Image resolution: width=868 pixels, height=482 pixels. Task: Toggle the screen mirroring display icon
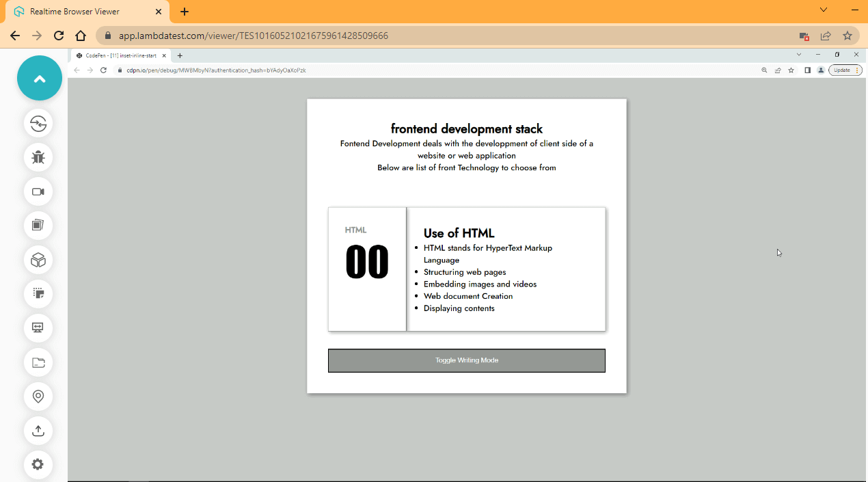[38, 328]
